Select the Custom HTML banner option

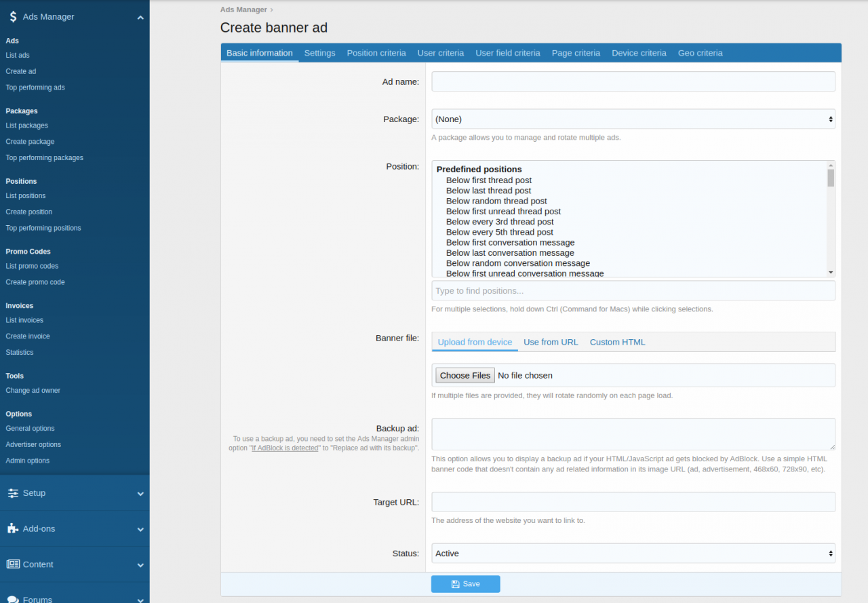pyautogui.click(x=617, y=342)
